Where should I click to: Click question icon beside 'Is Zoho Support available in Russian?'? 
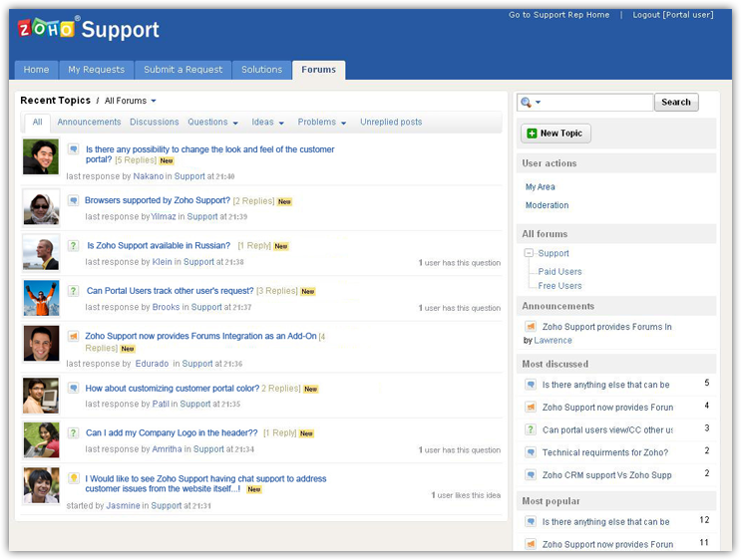[x=73, y=245]
